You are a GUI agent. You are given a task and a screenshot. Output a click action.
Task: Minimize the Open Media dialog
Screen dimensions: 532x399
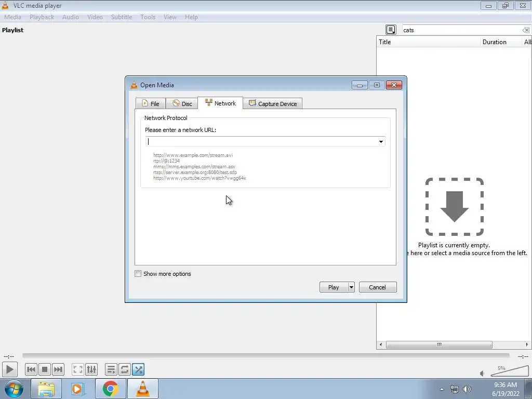click(x=360, y=85)
